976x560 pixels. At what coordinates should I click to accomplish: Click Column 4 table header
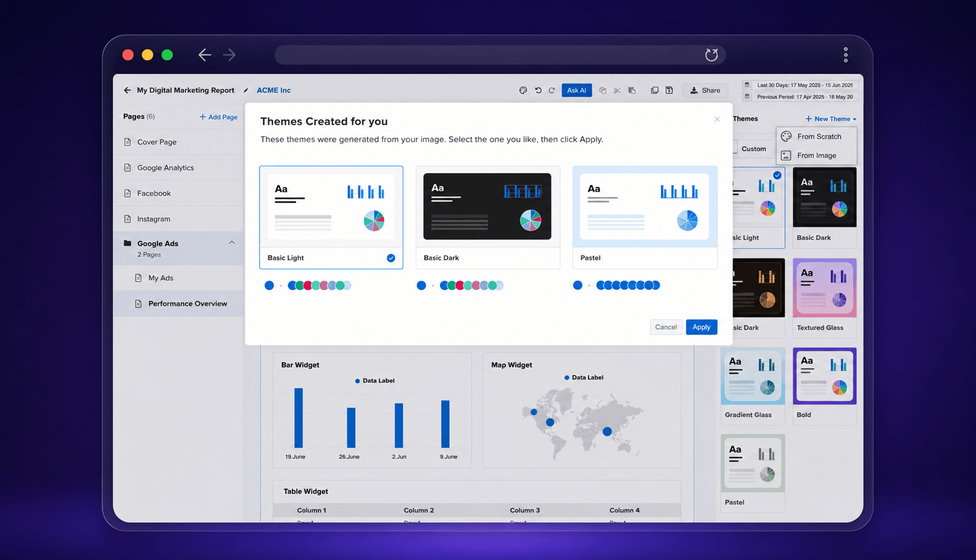click(x=625, y=510)
